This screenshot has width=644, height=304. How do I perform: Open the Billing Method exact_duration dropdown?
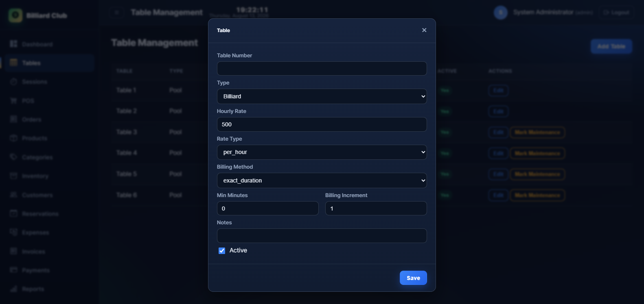[x=322, y=180]
